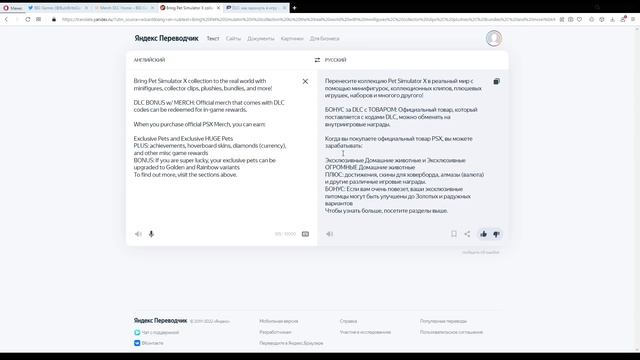Click the padlock site security icon
This screenshot has height=360, width=640.
click(x=54, y=19)
